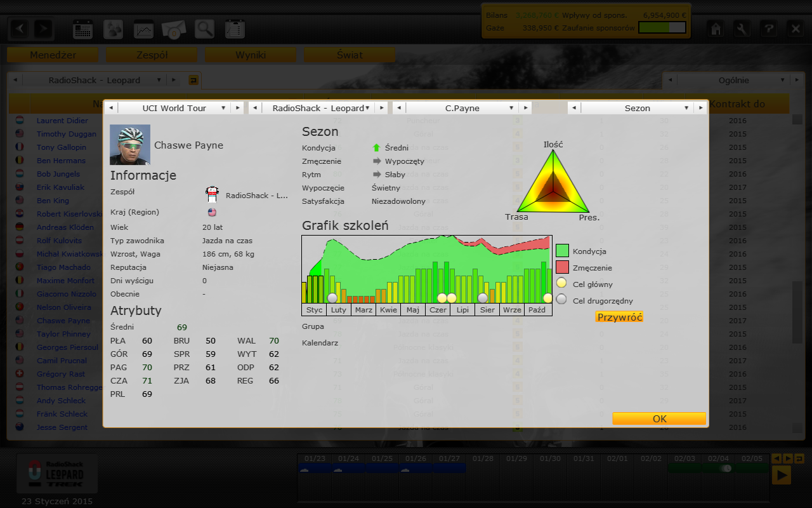The width and height of the screenshot is (812, 508).
Task: Go to the home screen icon
Action: 716,29
